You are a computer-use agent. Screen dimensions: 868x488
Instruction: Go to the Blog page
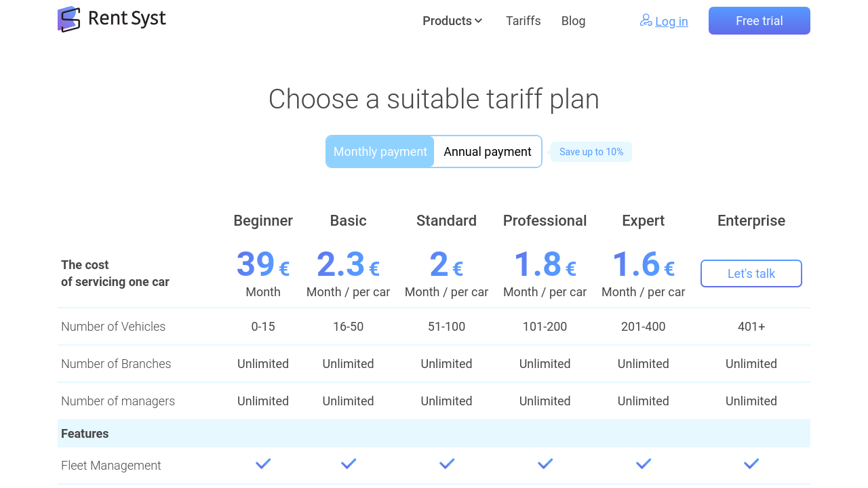tap(573, 21)
